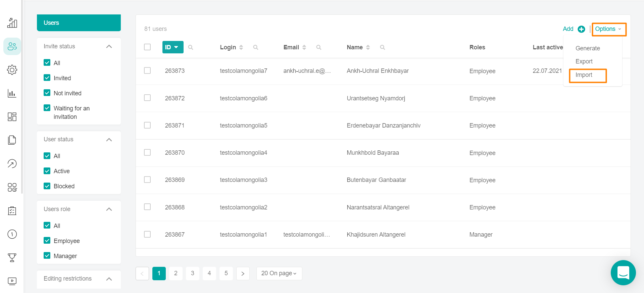Select the checkbox for user 263873
The height and width of the screenshot is (293, 644).
click(147, 70)
